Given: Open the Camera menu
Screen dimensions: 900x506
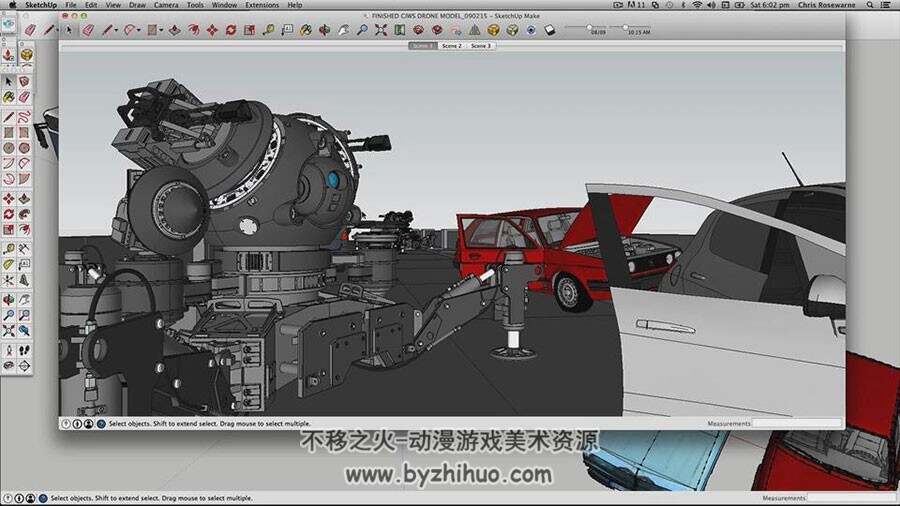Looking at the screenshot, I should pos(166,5).
